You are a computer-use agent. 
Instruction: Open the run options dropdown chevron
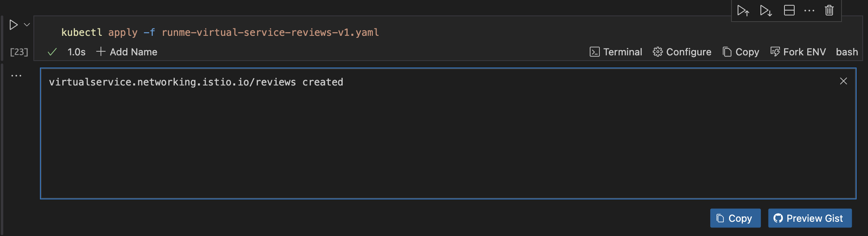pos(27,25)
